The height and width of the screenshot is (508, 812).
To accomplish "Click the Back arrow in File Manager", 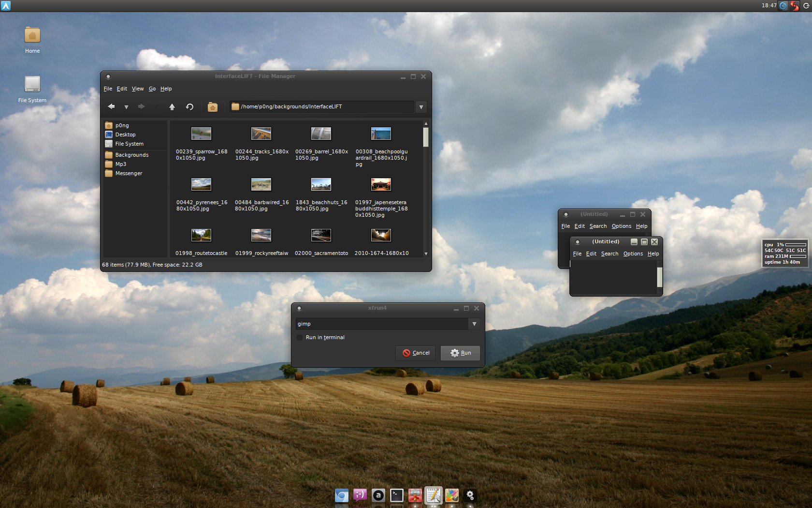I will coord(111,106).
